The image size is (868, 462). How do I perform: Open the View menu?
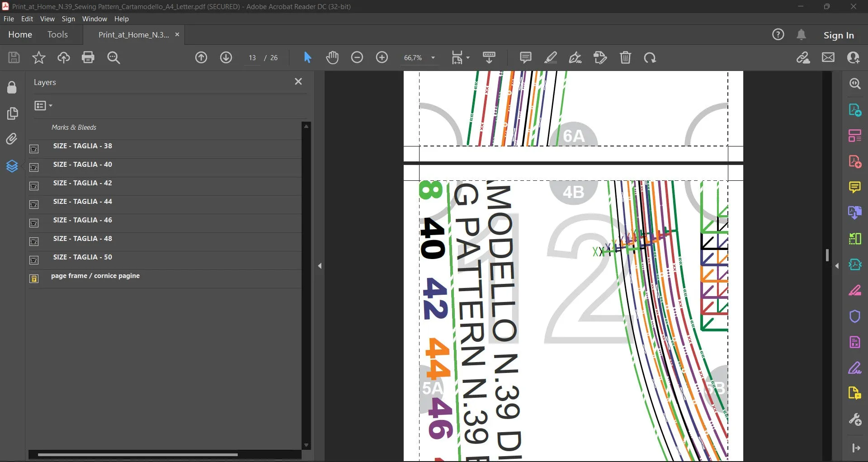tap(47, 19)
